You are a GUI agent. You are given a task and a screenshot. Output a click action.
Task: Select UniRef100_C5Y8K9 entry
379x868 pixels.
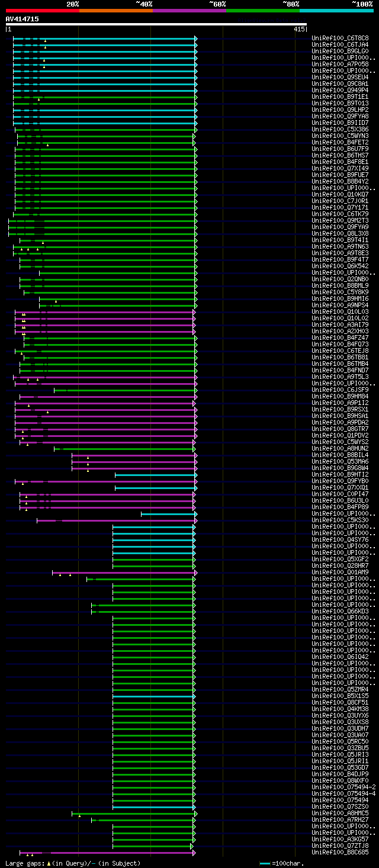pos(341,292)
